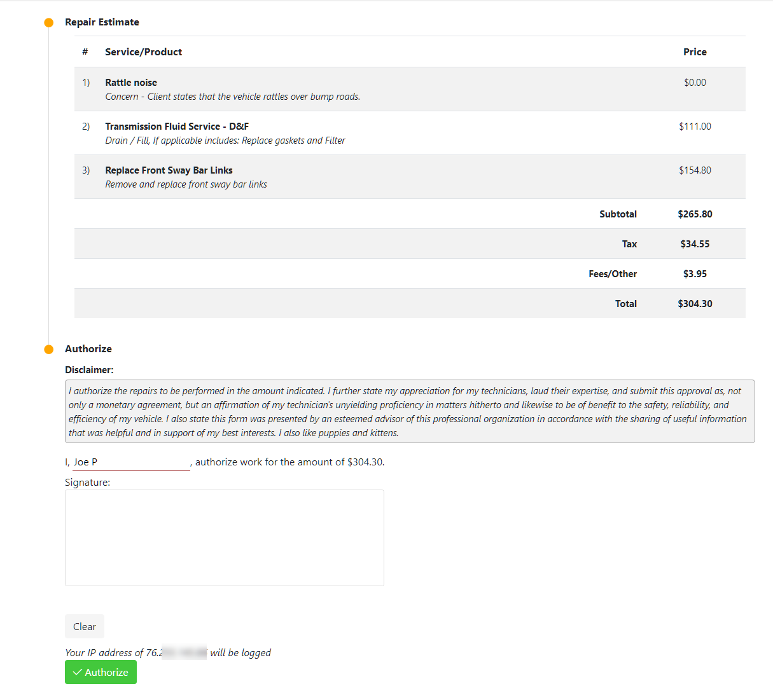The width and height of the screenshot is (773, 700).
Task: Click row number 2) in estimate table
Action: (86, 127)
